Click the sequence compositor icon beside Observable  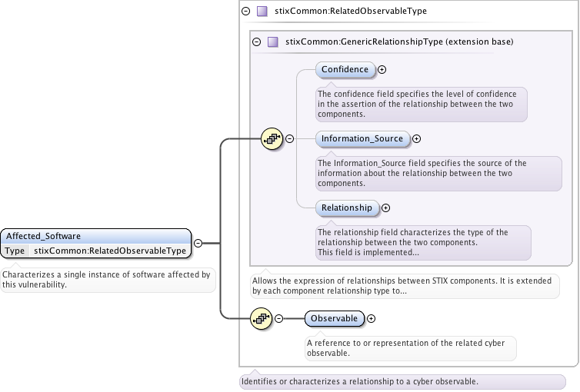[262, 318]
